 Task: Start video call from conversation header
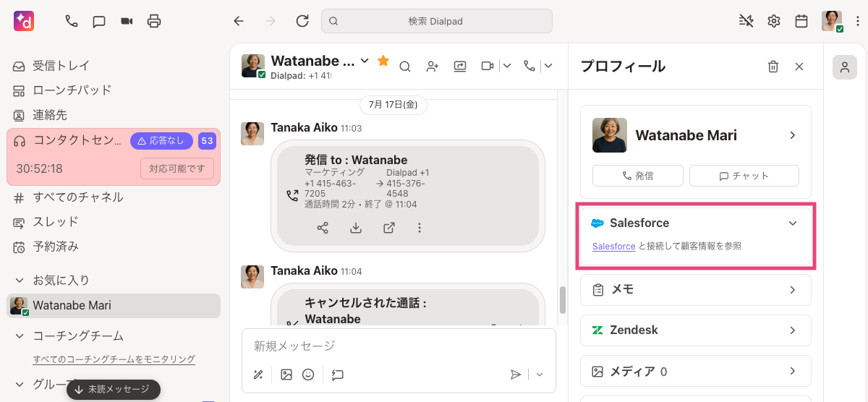click(488, 66)
